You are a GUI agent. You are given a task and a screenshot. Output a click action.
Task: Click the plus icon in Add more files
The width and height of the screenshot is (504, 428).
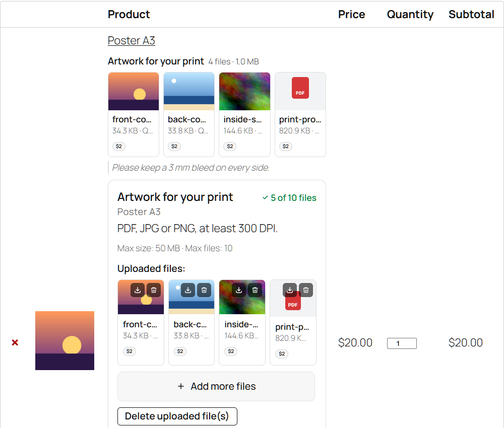[x=181, y=386]
